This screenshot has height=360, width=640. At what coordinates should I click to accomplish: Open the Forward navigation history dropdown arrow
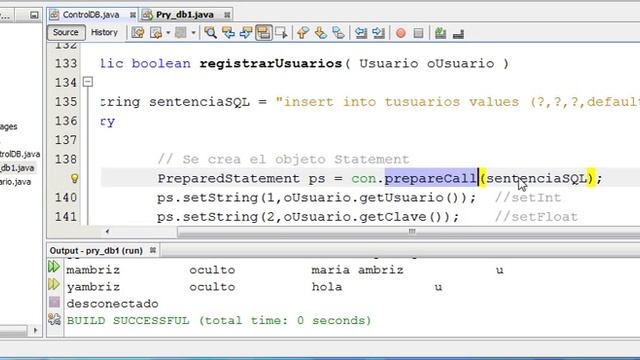point(193,33)
